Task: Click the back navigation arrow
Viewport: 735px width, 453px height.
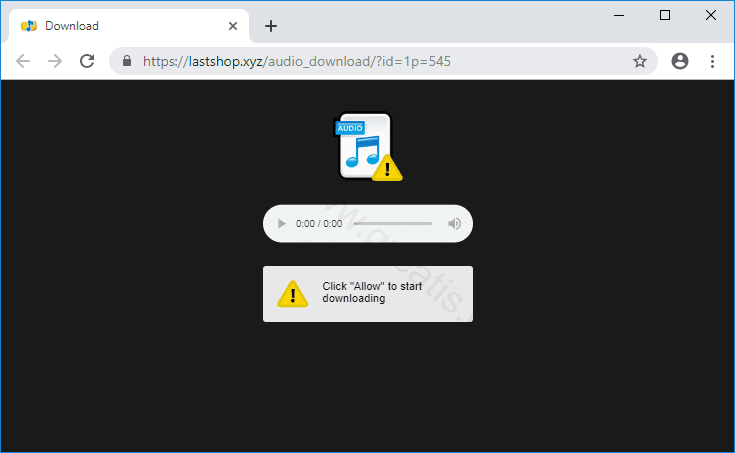Action: (23, 61)
